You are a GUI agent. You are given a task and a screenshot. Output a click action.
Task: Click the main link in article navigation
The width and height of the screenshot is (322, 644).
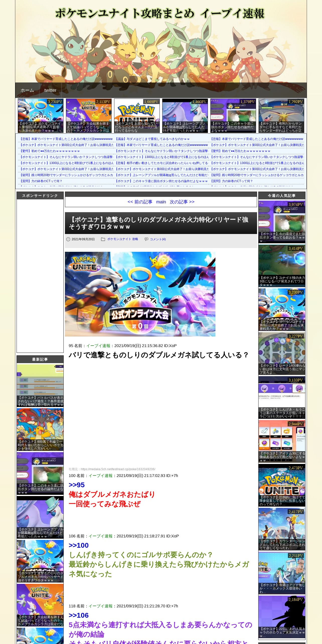pyautogui.click(x=161, y=202)
